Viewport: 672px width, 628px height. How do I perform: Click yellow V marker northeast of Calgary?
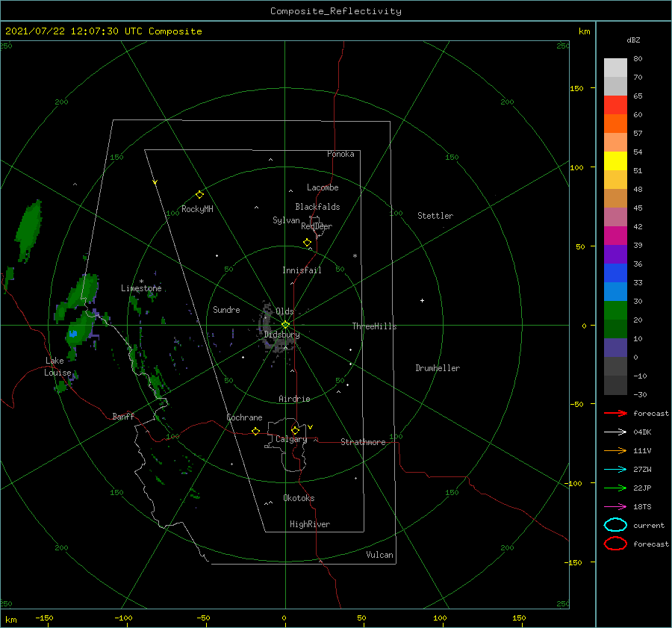(x=311, y=427)
